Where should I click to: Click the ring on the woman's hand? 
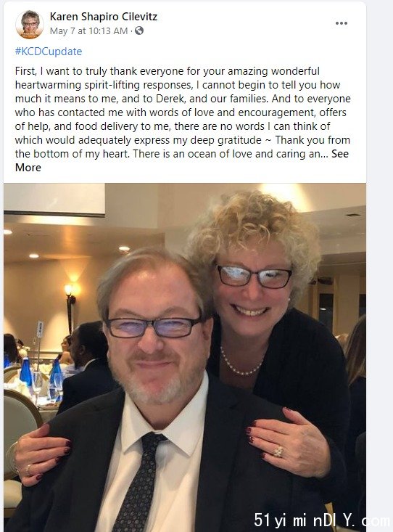tap(278, 451)
